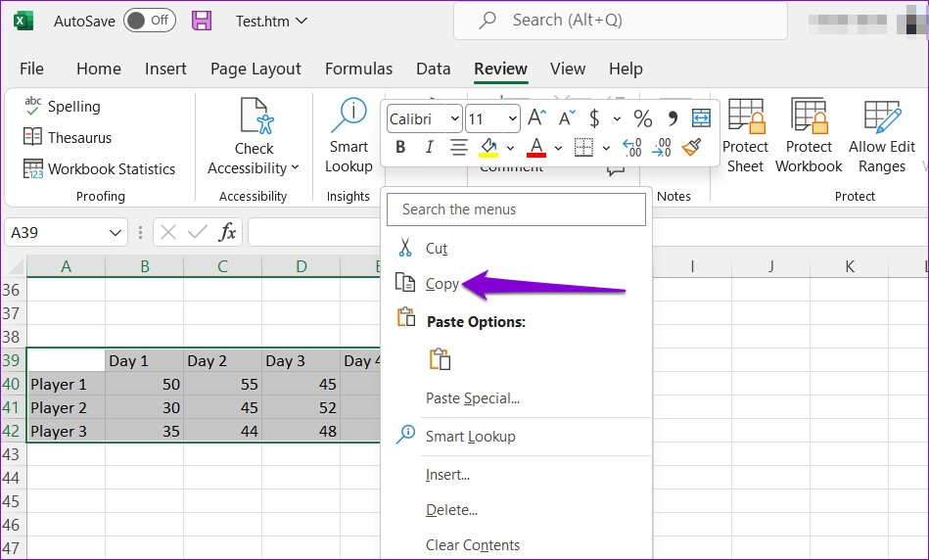Image resolution: width=929 pixels, height=560 pixels.
Task: Open the font color dropdown arrow
Action: pyautogui.click(x=558, y=148)
